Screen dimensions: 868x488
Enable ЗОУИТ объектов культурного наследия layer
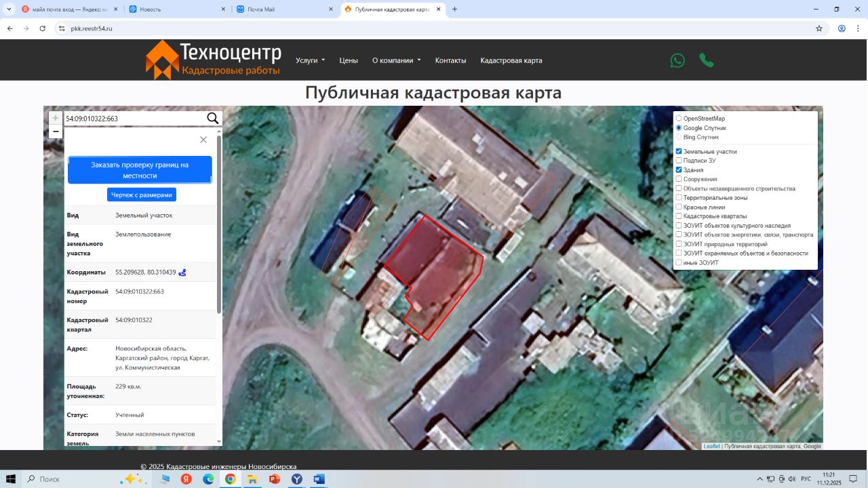click(679, 226)
